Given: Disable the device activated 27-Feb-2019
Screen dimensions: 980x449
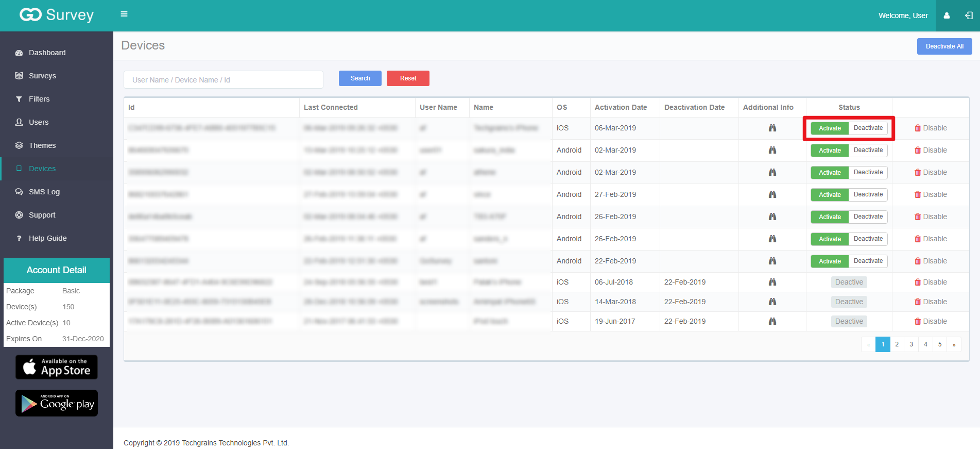Looking at the screenshot, I should tap(931, 194).
